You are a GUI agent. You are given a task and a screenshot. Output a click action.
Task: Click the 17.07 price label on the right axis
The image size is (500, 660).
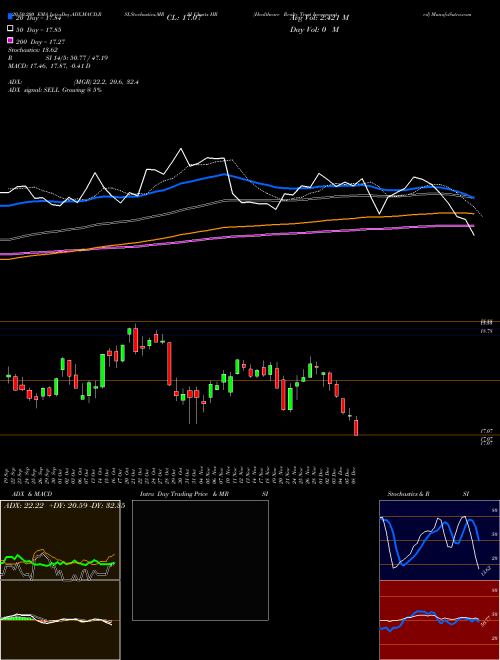pos(487,431)
